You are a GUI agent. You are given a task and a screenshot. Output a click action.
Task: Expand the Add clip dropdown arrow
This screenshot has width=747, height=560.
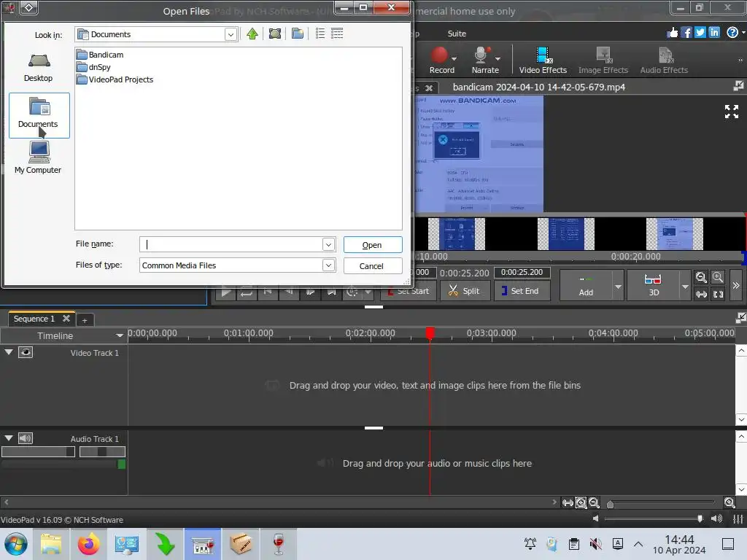coord(618,286)
